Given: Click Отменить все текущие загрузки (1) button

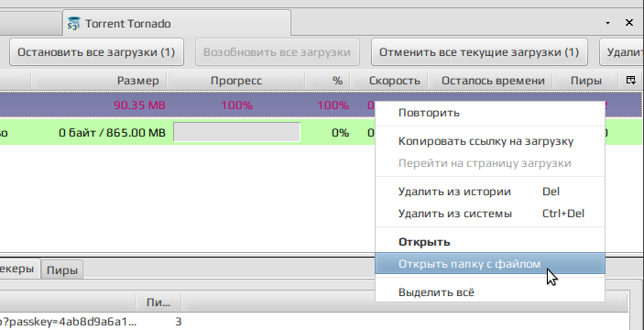Looking at the screenshot, I should pyautogui.click(x=479, y=52).
